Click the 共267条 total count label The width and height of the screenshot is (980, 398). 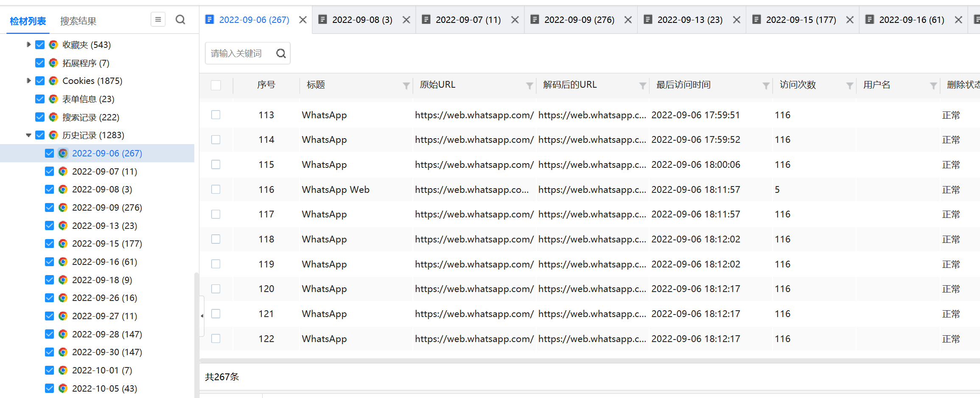222,377
